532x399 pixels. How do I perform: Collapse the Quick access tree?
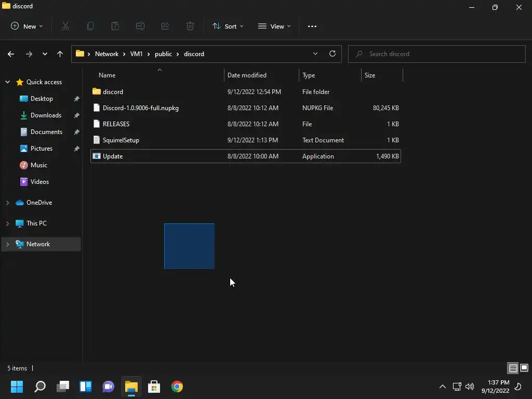[7, 82]
